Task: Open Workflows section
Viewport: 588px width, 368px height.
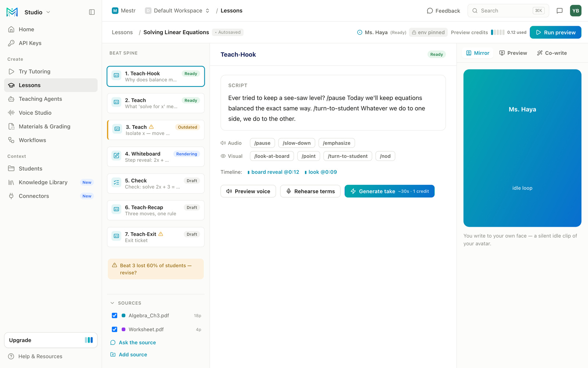Action: click(51, 140)
